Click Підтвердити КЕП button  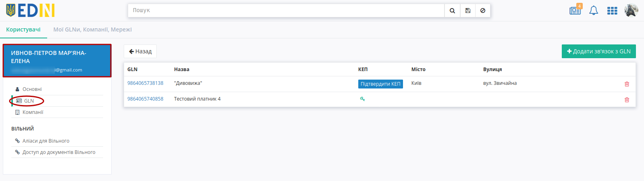(380, 84)
